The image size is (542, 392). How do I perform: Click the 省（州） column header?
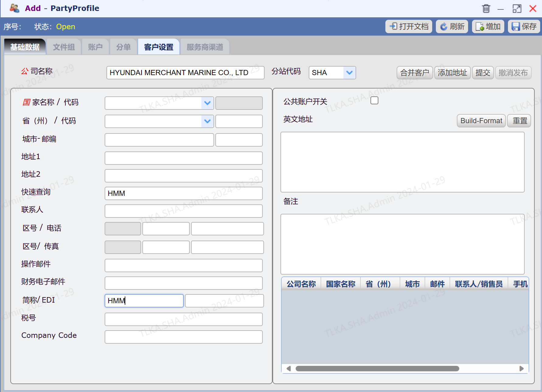[x=380, y=284]
